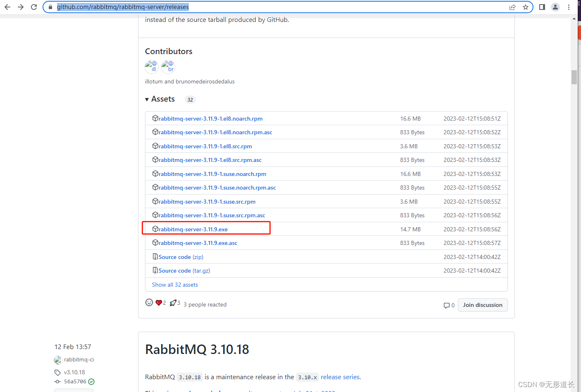Download rabbitmq-server-3.11.9.exe installer

point(193,229)
